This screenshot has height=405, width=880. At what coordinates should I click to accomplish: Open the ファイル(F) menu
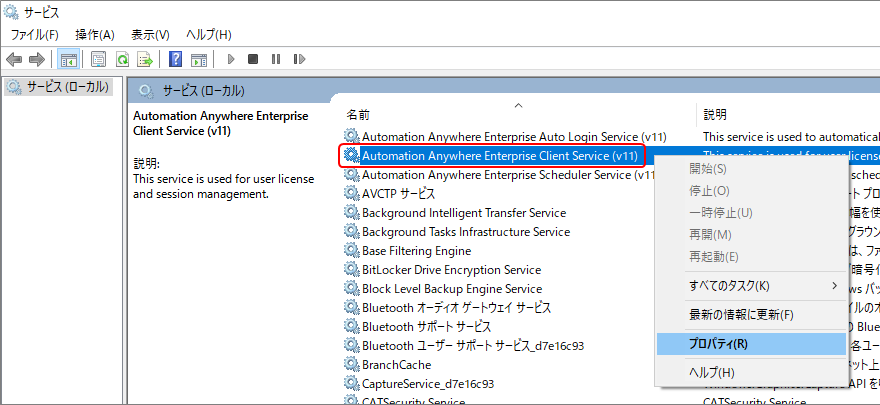point(35,35)
